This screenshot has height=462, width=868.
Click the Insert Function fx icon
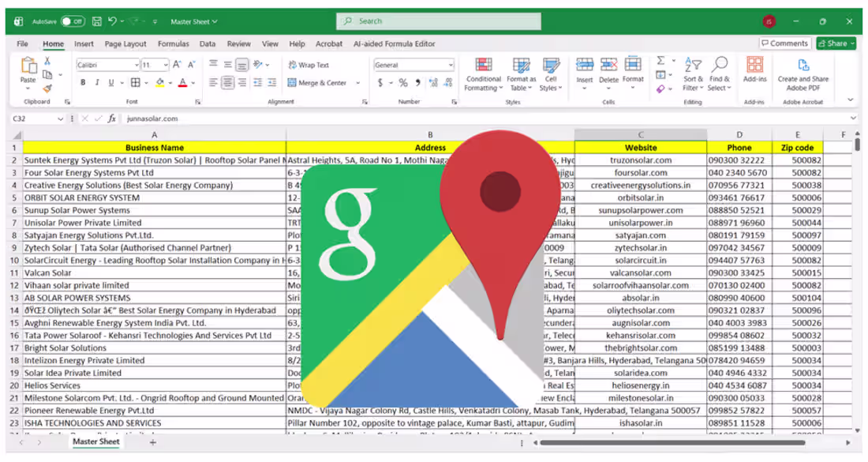(x=112, y=118)
